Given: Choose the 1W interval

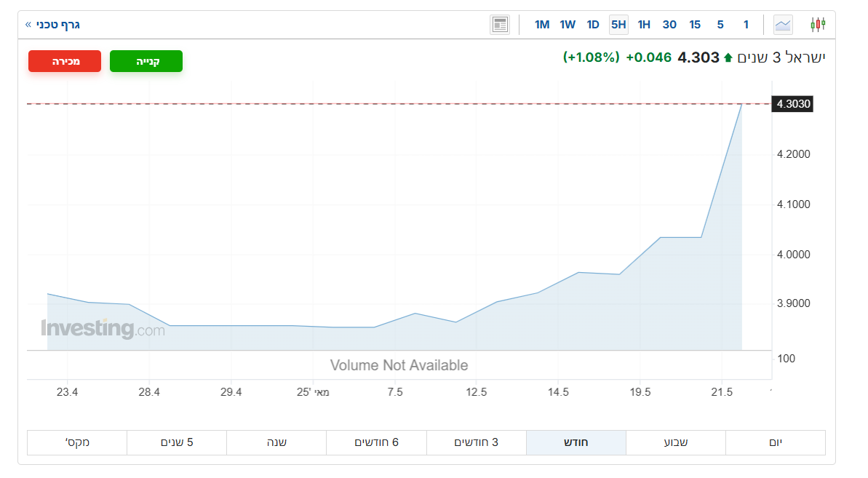Looking at the screenshot, I should click(568, 25).
